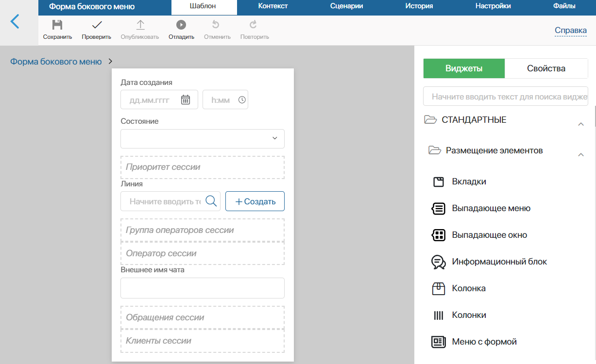This screenshot has height=364, width=596.
Task: Open calendar picker in Дата создания
Action: [x=186, y=99]
